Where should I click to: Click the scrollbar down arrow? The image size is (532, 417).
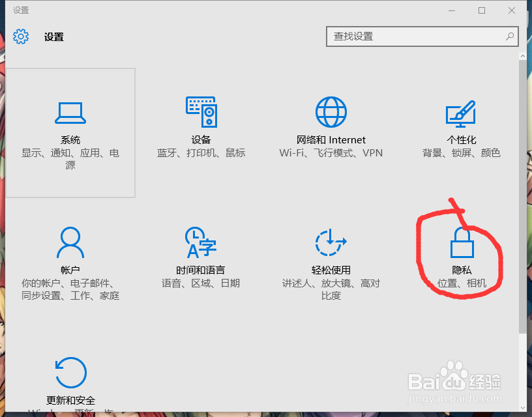click(x=522, y=408)
